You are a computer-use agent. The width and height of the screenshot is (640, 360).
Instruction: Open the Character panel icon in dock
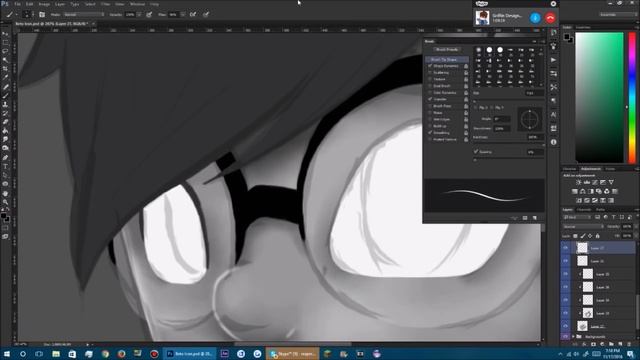click(553, 115)
